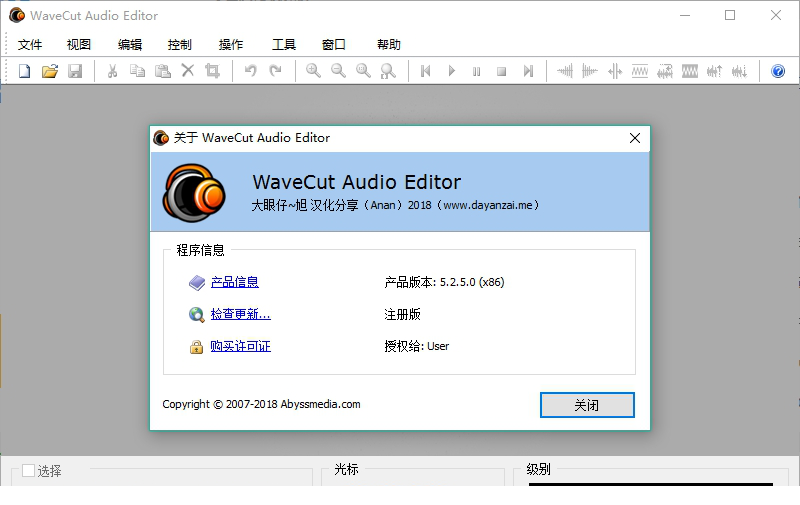Click the Redo arrow icon
The image size is (800, 505).
coord(276,70)
